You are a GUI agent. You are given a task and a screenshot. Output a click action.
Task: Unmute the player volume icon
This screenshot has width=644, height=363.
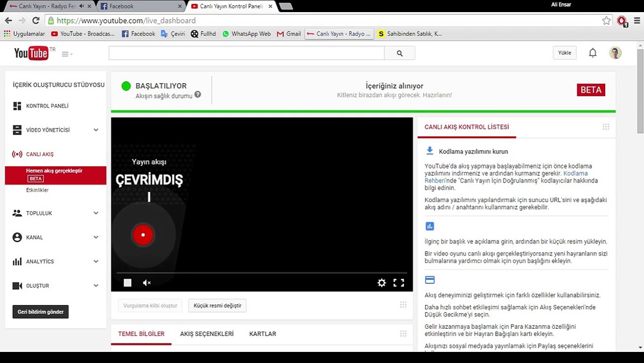(x=147, y=283)
